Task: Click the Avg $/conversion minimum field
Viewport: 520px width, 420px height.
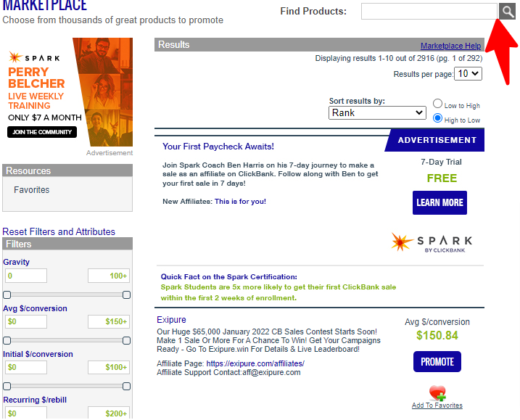Action: (x=26, y=321)
